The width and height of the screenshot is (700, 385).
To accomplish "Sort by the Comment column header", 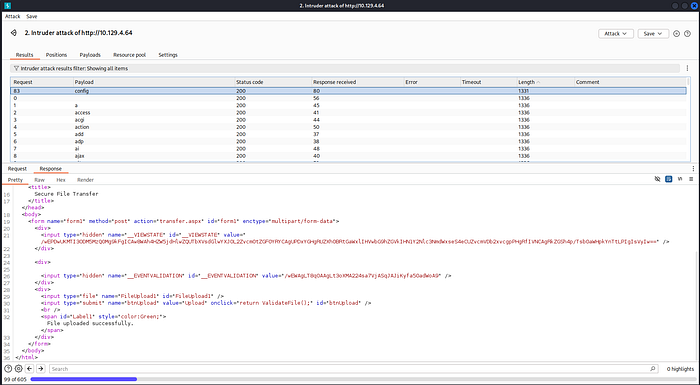I will pos(630,82).
